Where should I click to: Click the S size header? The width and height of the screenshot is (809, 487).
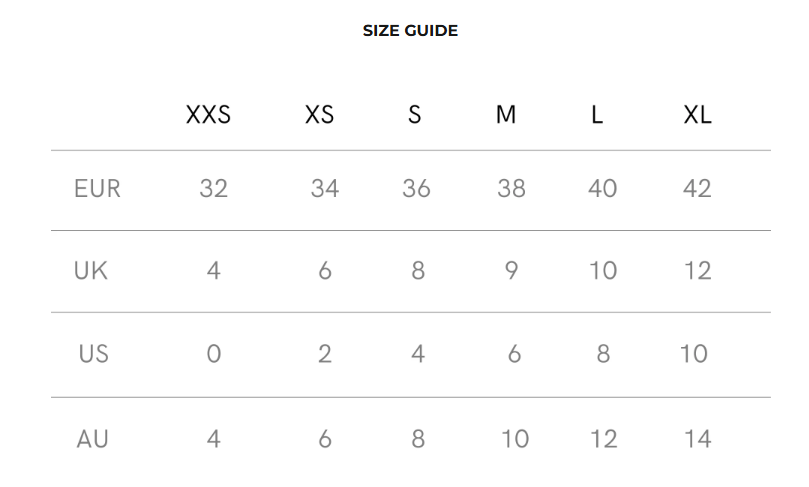pos(415,115)
